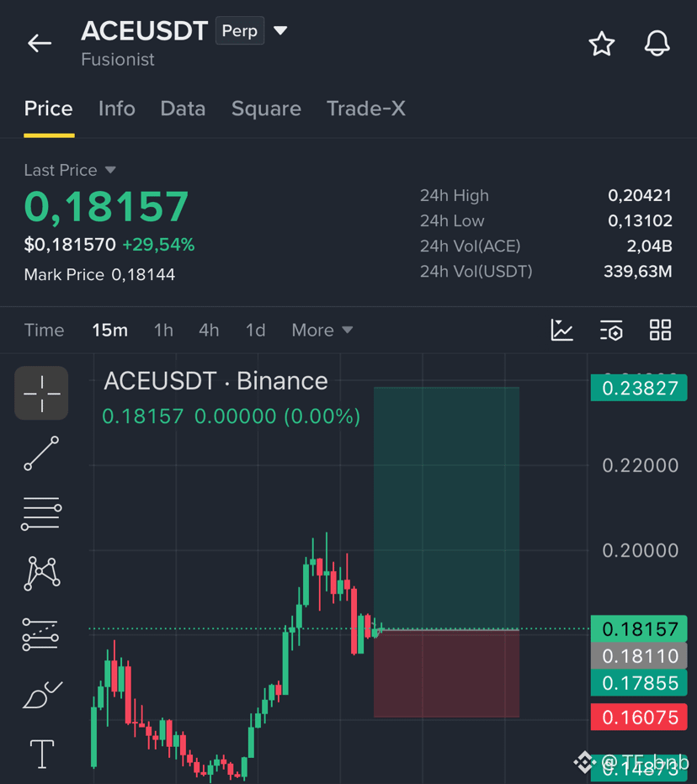Click the 0.18110 gray price label
Viewport: 697px width, 784px height.
[639, 656]
